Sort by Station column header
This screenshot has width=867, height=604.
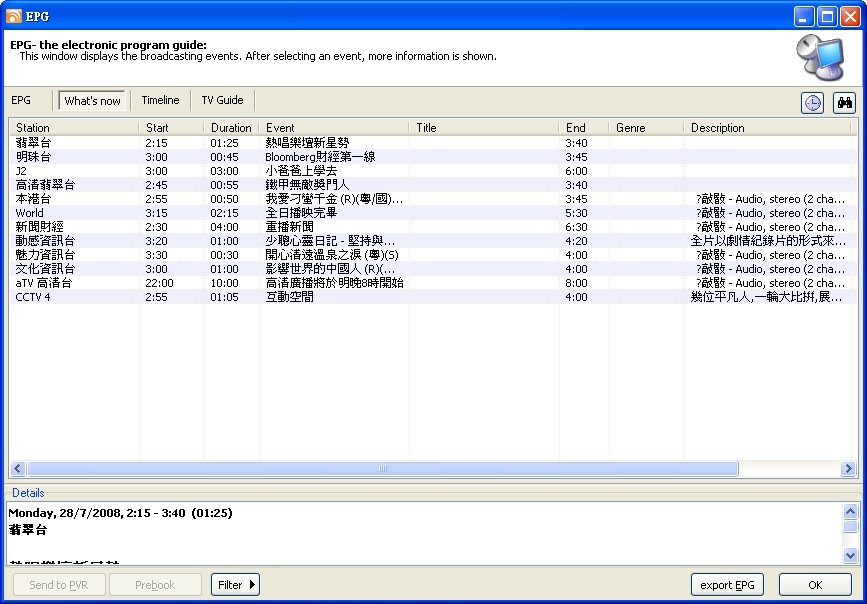(74, 128)
